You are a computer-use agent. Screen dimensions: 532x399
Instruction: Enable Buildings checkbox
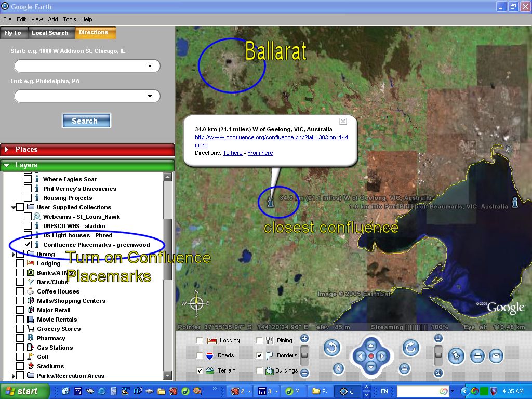[x=260, y=370]
